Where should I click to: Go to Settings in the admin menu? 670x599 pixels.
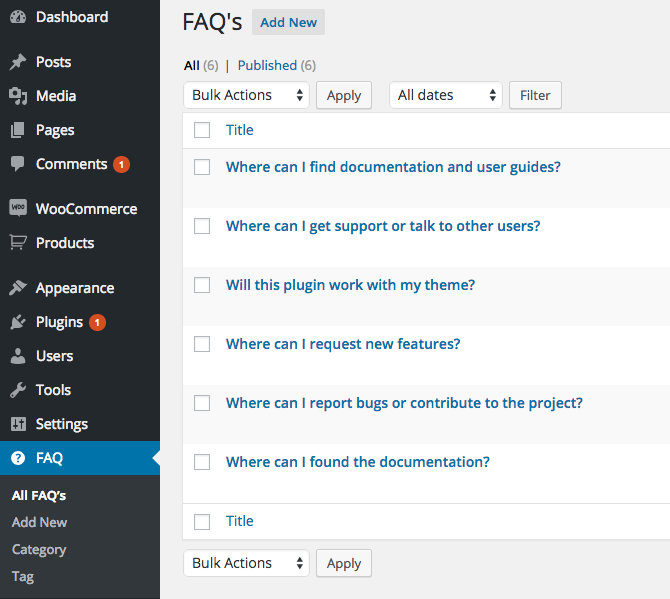[61, 424]
